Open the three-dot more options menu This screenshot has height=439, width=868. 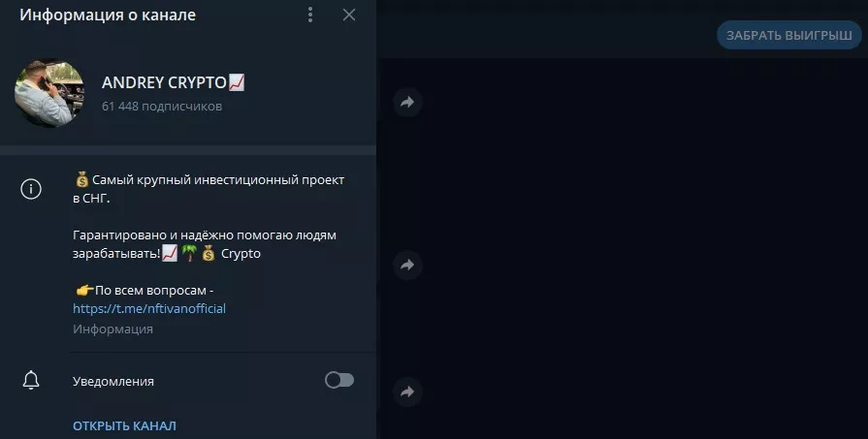(310, 15)
